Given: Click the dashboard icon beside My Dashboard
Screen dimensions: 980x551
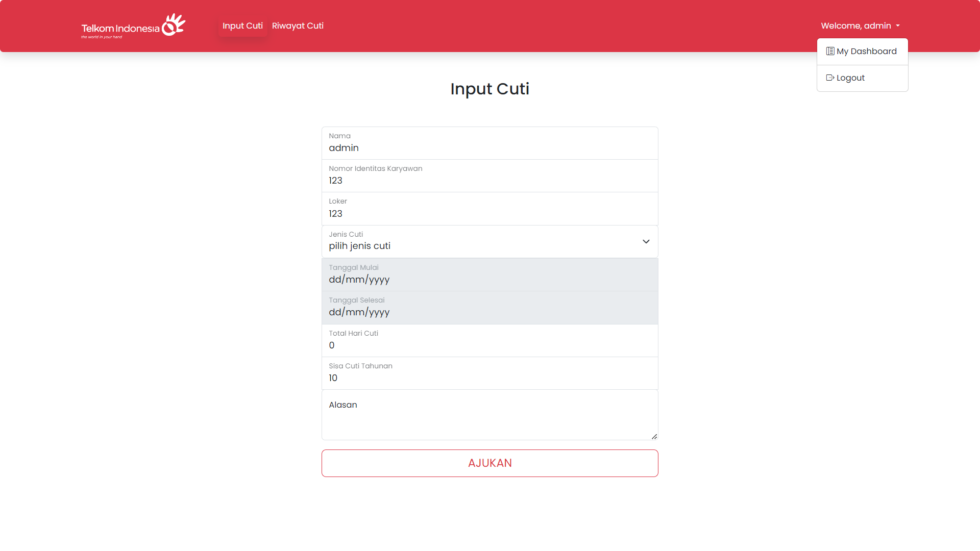Looking at the screenshot, I should point(830,51).
